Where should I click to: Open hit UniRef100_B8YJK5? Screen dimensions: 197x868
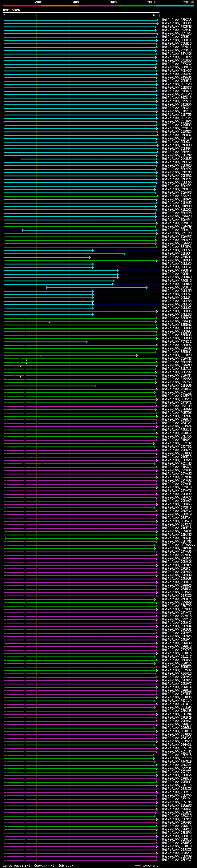(176, 33)
